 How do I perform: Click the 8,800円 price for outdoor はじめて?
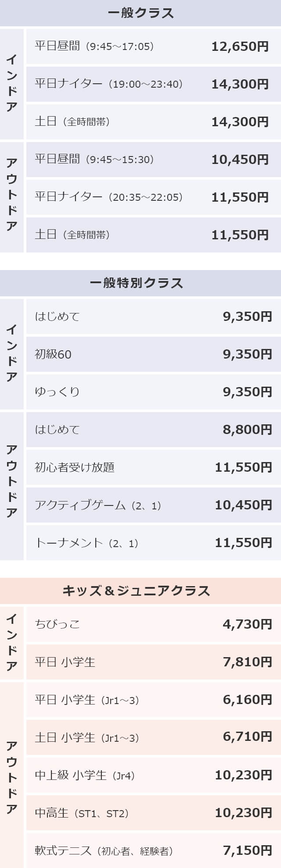point(247,429)
